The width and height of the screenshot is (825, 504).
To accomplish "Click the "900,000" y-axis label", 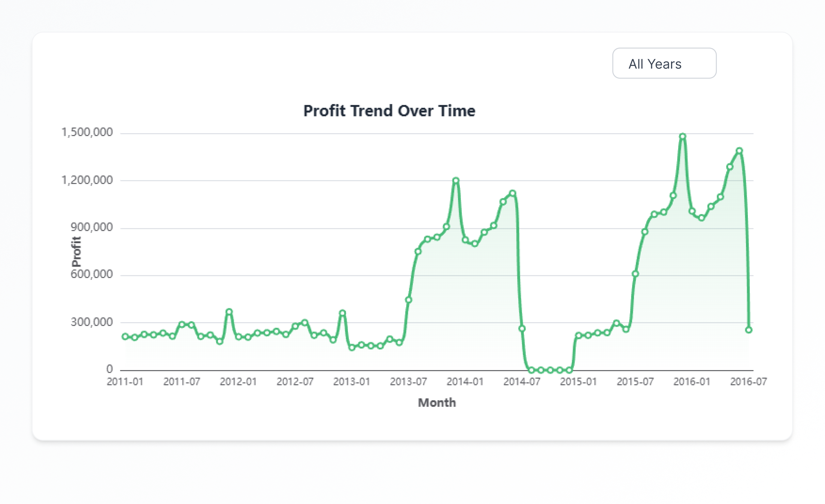I will [91, 227].
